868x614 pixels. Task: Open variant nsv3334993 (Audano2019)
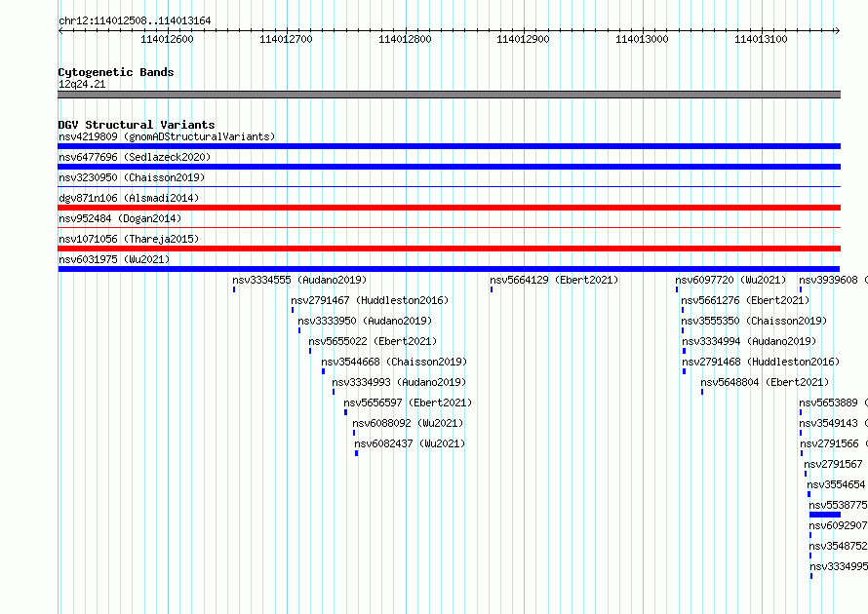pyautogui.click(x=399, y=382)
